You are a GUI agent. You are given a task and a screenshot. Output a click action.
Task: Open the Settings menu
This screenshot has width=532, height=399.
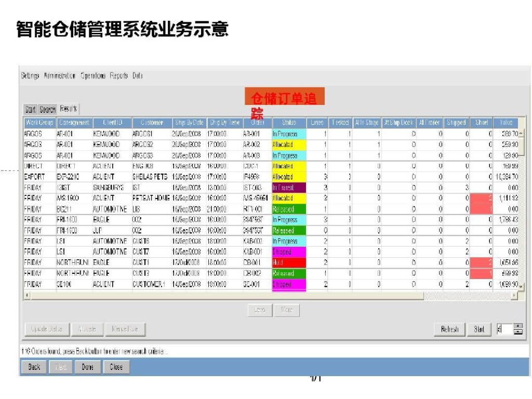(x=30, y=76)
